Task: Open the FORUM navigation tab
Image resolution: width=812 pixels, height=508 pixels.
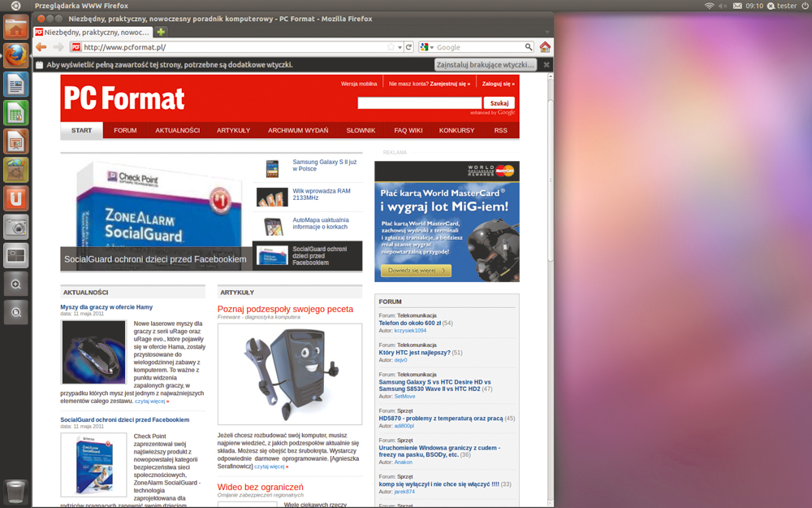Action: [125, 130]
